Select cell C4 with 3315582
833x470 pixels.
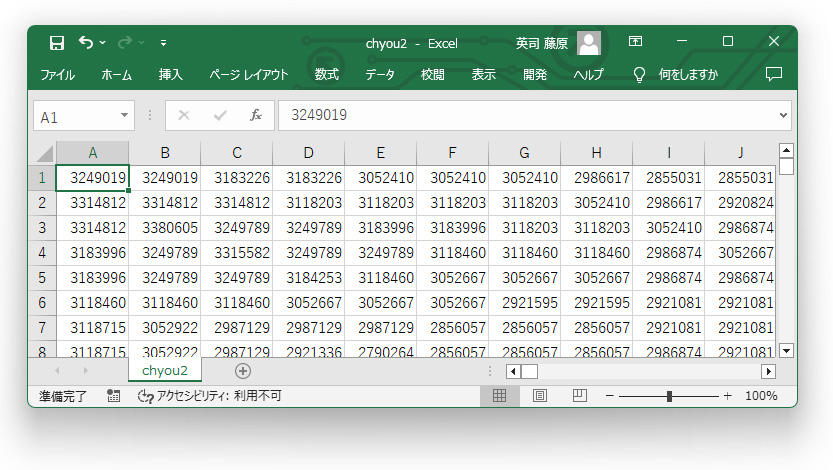[237, 253]
